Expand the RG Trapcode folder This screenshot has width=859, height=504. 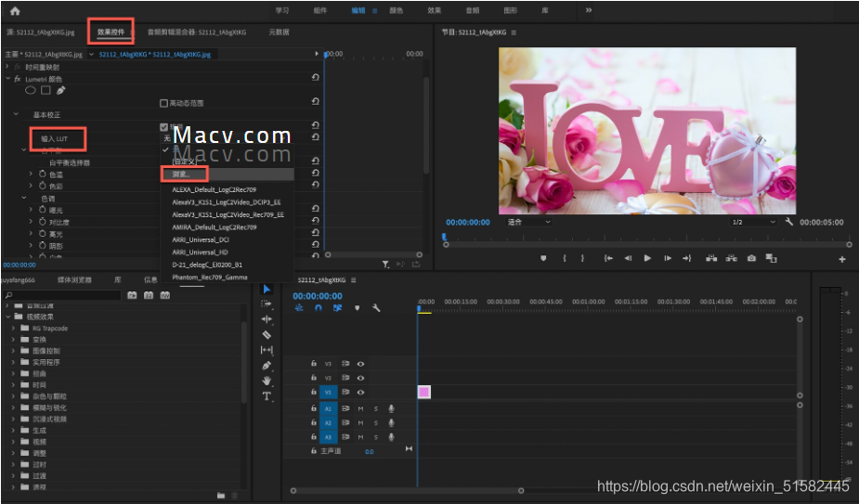pos(13,328)
